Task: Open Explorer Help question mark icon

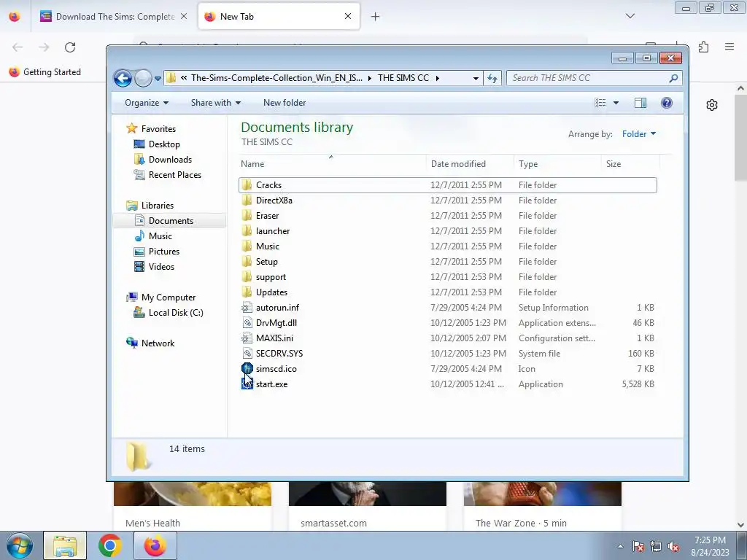Action: tap(667, 103)
